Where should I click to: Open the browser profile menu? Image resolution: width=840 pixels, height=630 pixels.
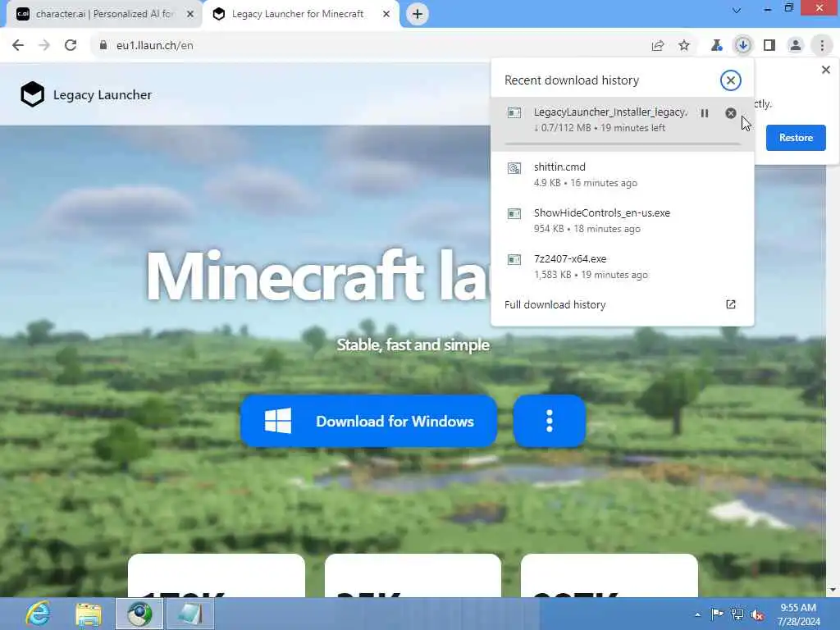[x=796, y=46]
